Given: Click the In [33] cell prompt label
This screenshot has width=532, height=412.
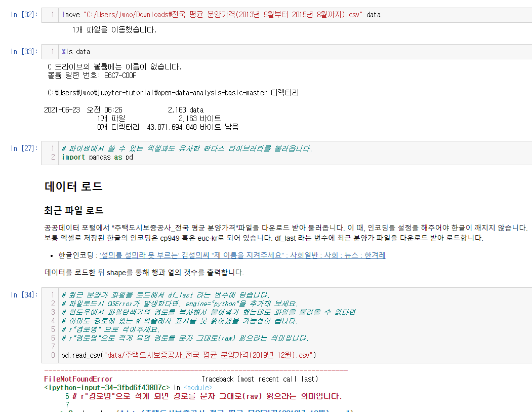Looking at the screenshot, I should [x=24, y=52].
